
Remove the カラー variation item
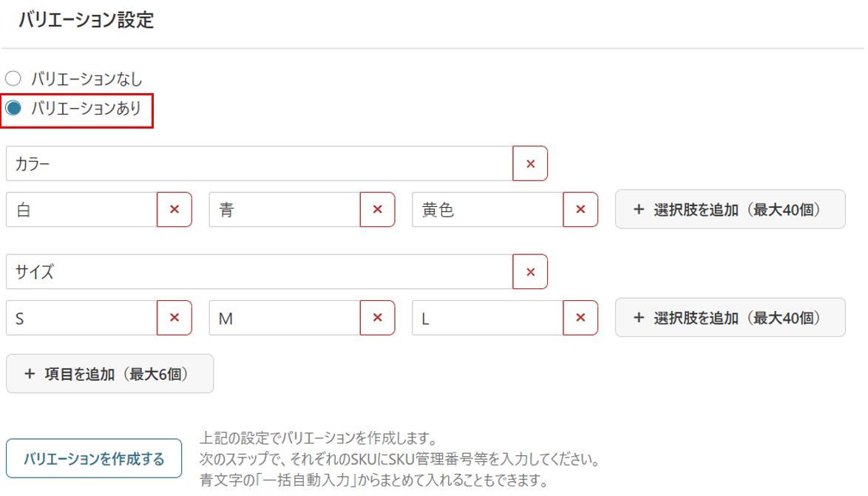tap(530, 163)
